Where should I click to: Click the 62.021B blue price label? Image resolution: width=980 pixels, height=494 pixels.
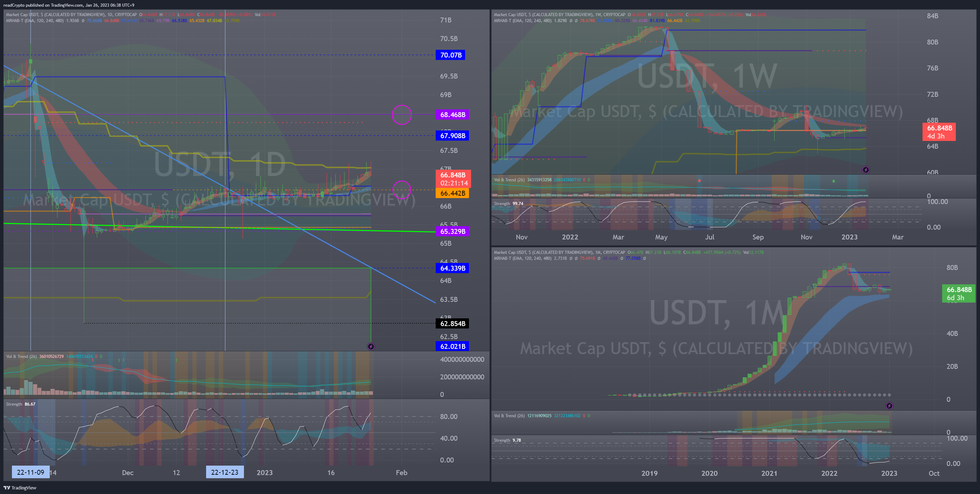point(452,346)
